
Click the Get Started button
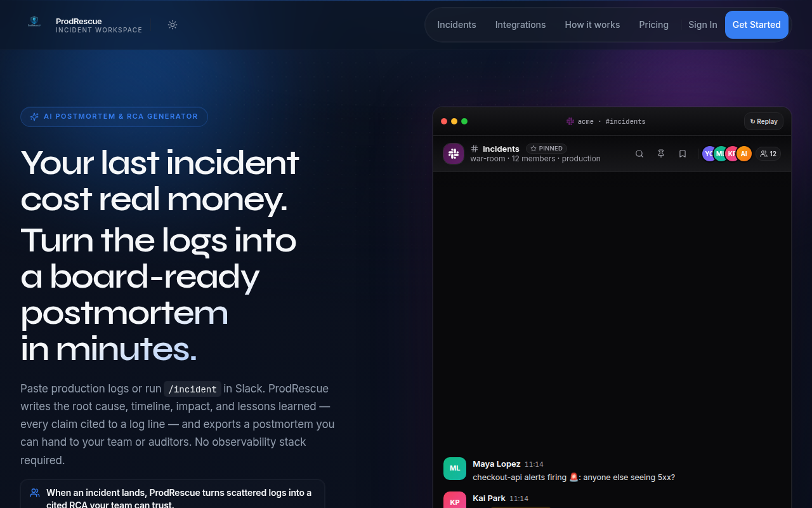(x=757, y=25)
